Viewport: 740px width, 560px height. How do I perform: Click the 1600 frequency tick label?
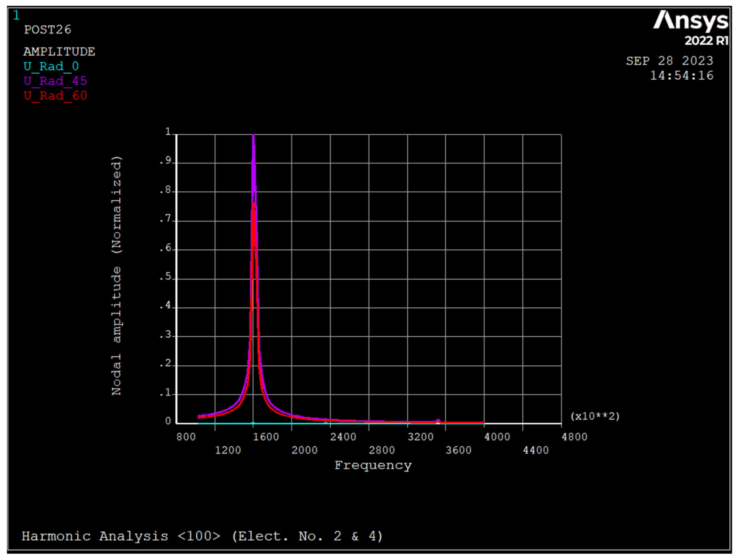(x=266, y=437)
